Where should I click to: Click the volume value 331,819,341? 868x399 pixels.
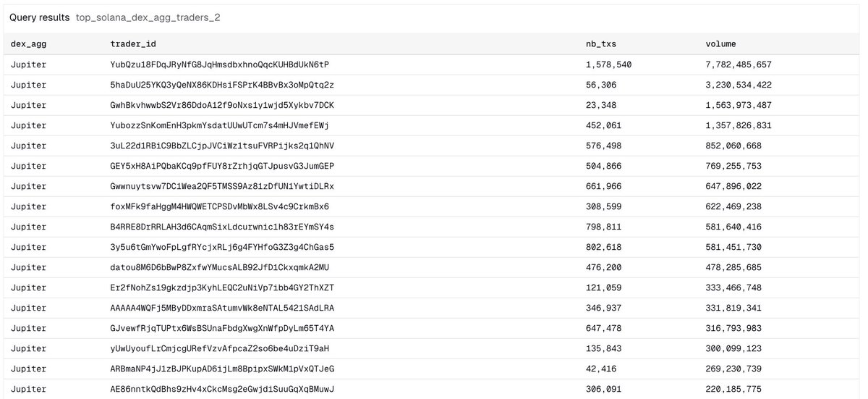click(733, 308)
